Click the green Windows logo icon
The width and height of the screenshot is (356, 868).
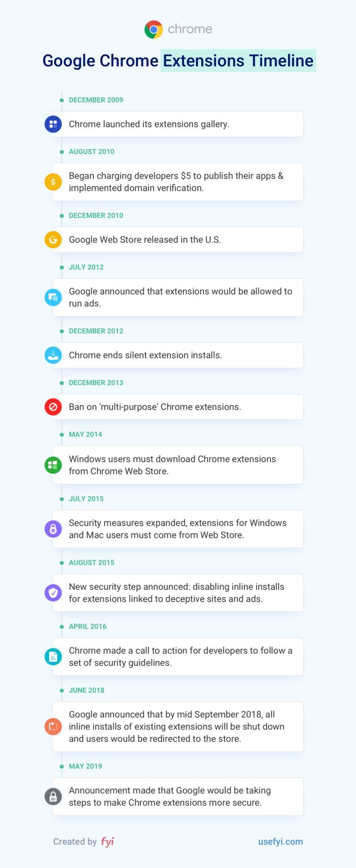[x=53, y=465]
